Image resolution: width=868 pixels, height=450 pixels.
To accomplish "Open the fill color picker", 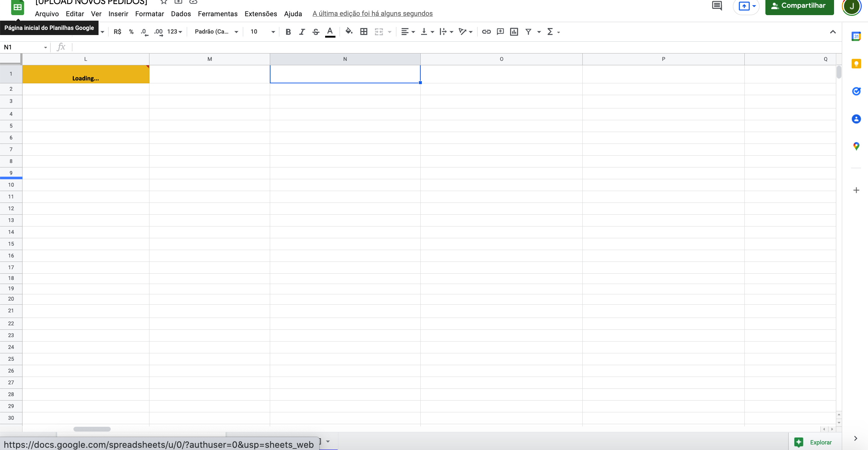I will pyautogui.click(x=348, y=32).
